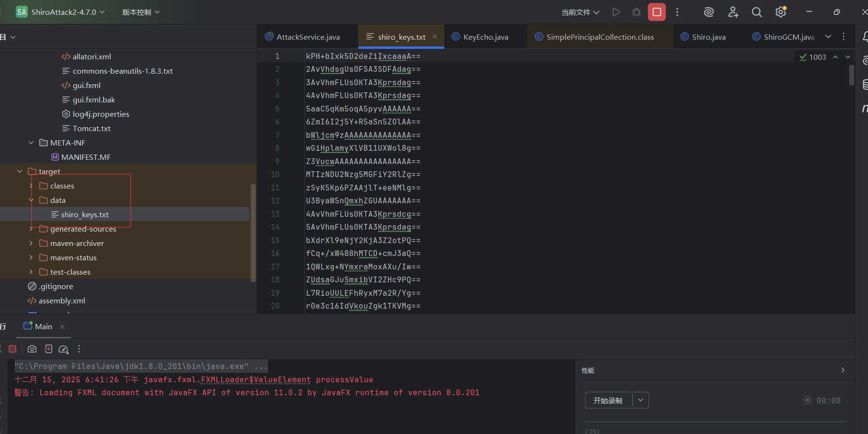Open the Code With Me user icon
This screenshot has height=434, width=868.
pos(733,12)
